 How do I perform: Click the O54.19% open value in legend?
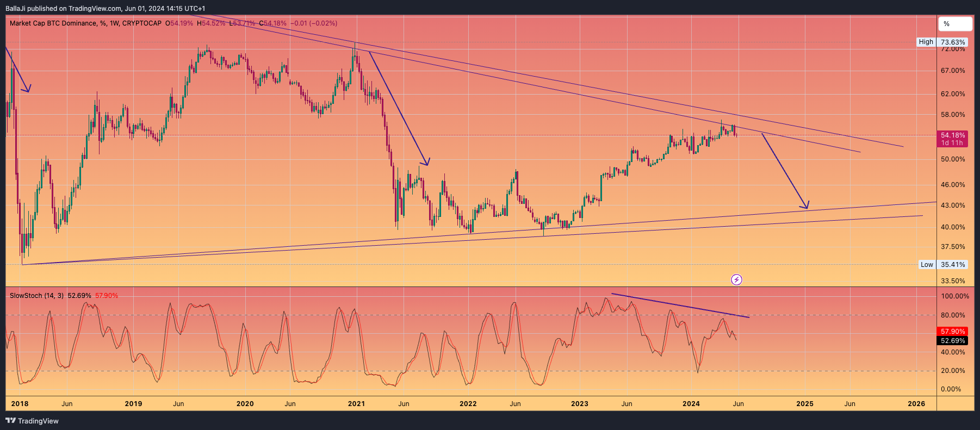(179, 23)
